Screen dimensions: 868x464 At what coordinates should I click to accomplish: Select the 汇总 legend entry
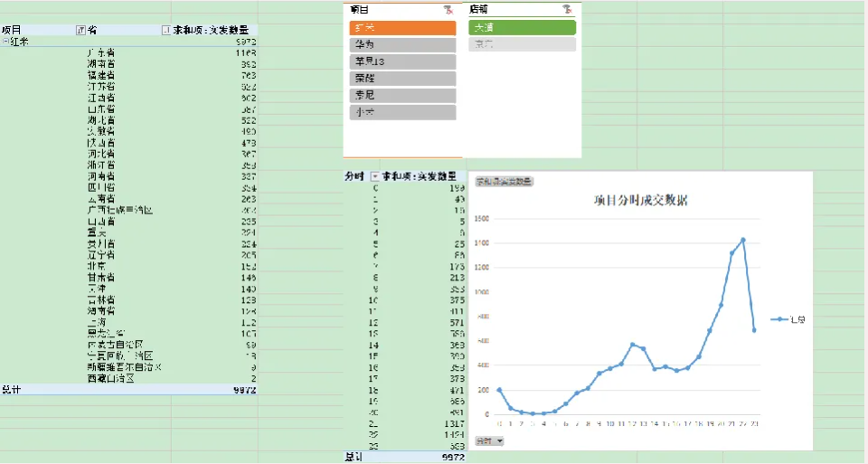point(789,319)
